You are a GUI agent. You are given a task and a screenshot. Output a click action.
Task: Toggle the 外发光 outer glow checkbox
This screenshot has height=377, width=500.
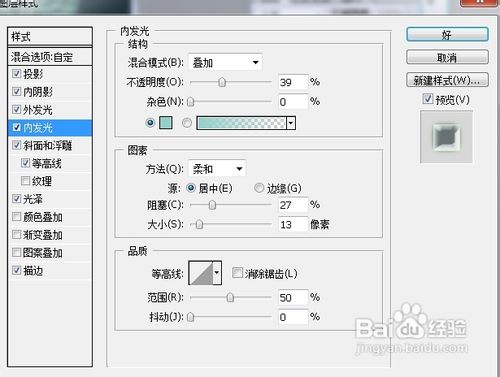(16, 109)
